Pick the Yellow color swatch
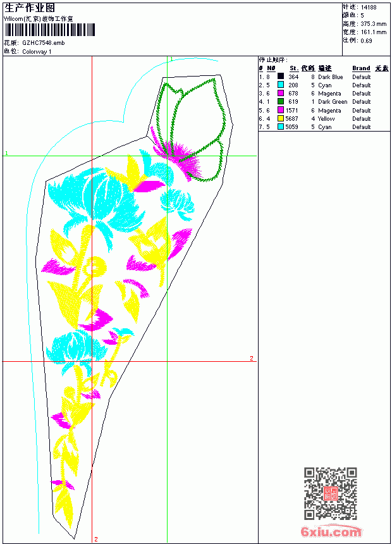392x544 pixels. coord(281,118)
